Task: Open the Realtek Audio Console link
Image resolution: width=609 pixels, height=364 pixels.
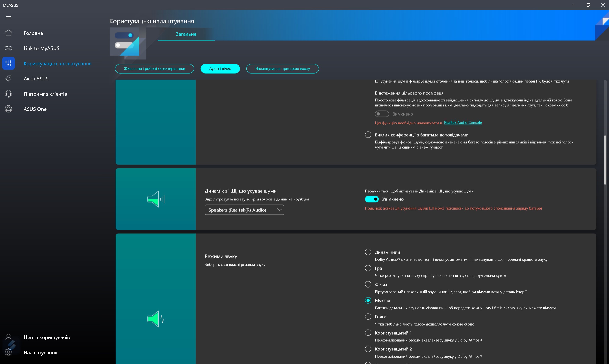Action: [x=463, y=122]
